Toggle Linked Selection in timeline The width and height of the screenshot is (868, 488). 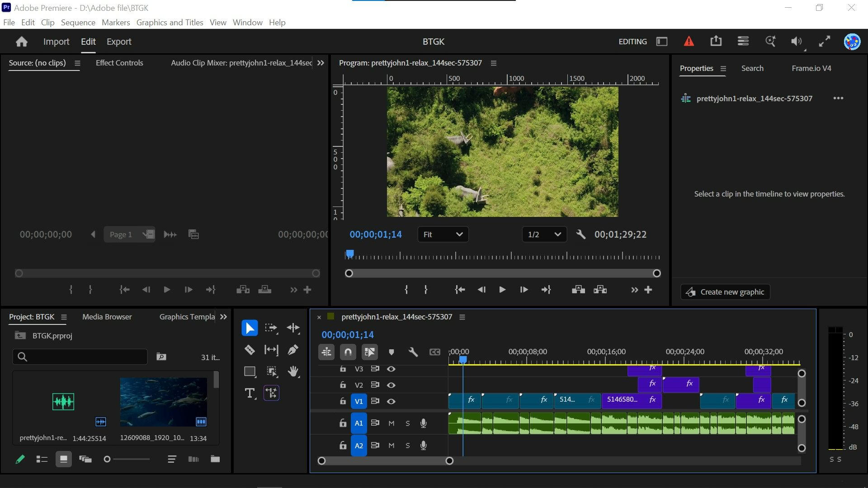click(369, 352)
